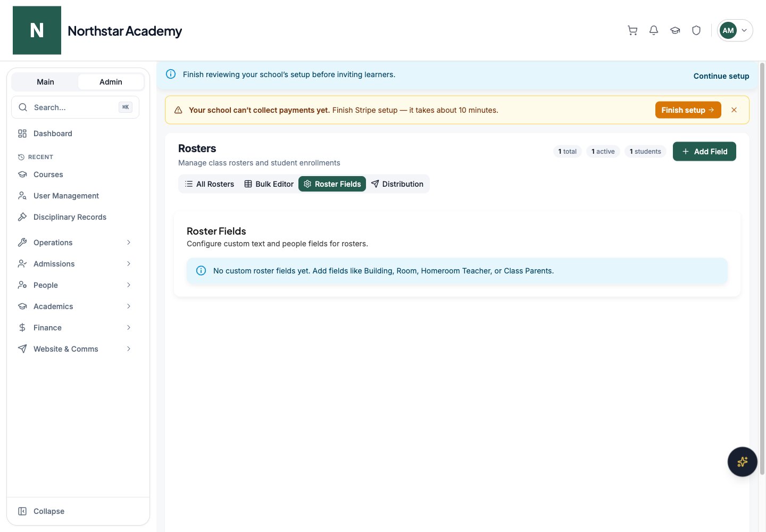Expand the Academics sidebar section
Image resolution: width=766 pixels, height=532 pixels.
75,306
